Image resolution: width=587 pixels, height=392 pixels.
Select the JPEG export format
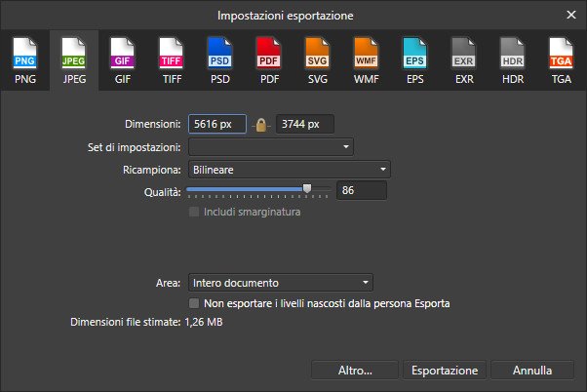pyautogui.click(x=74, y=60)
